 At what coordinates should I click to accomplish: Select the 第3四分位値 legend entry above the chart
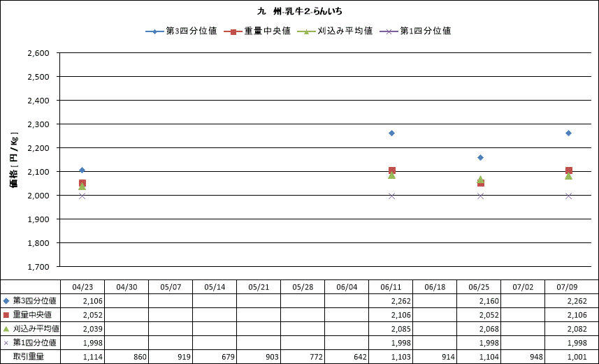181,31
